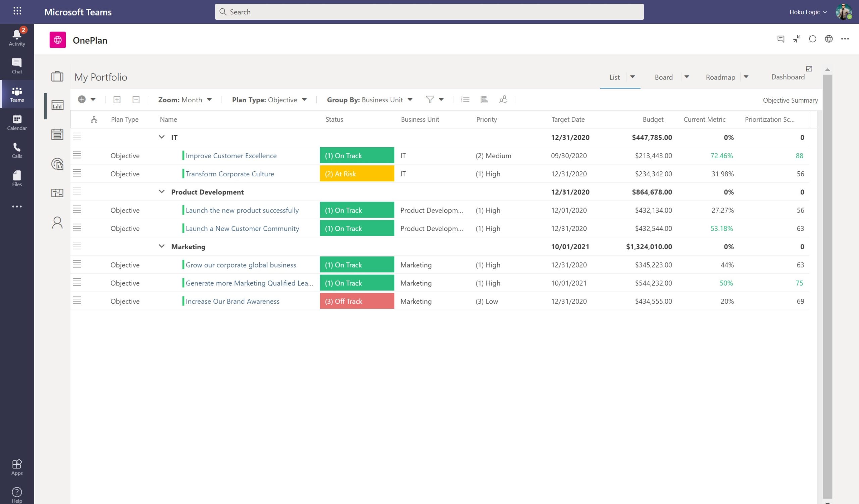Open Hoku Logic account switcher
859x504 pixels.
click(808, 12)
